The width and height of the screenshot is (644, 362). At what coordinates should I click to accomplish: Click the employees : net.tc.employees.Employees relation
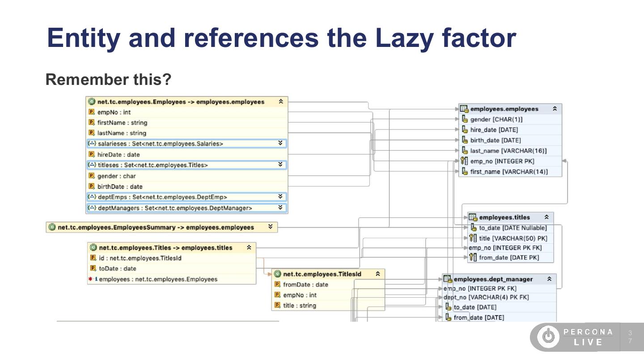[158, 279]
